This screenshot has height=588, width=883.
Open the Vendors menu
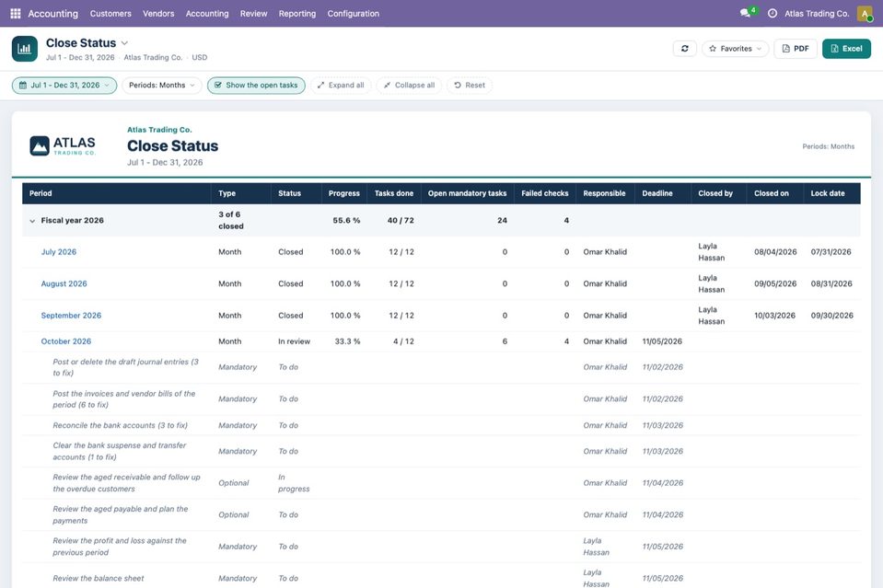pyautogui.click(x=158, y=14)
